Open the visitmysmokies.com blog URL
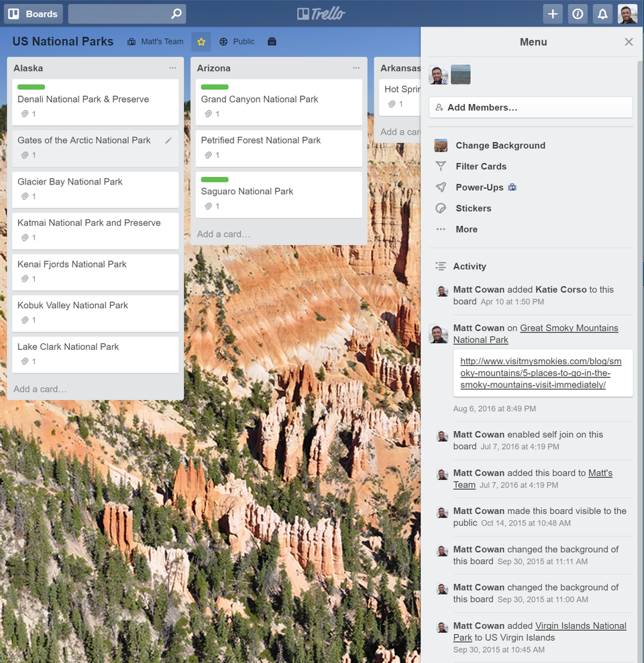The image size is (644, 663). (x=541, y=373)
